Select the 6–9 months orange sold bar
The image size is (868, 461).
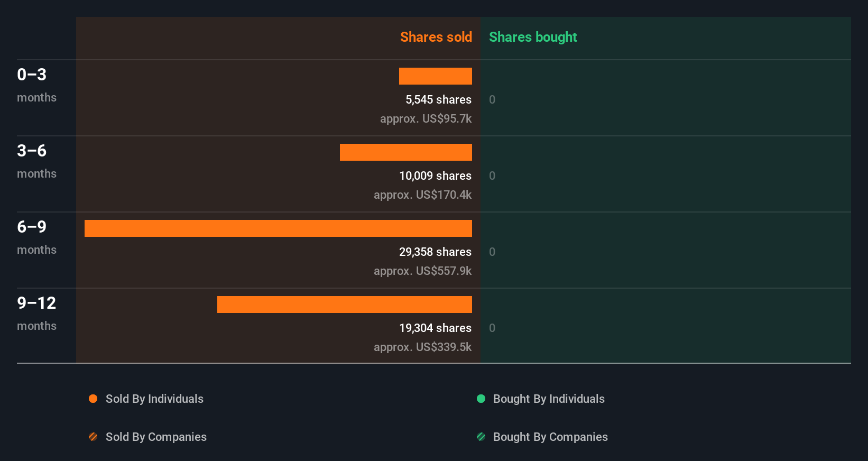(x=278, y=228)
